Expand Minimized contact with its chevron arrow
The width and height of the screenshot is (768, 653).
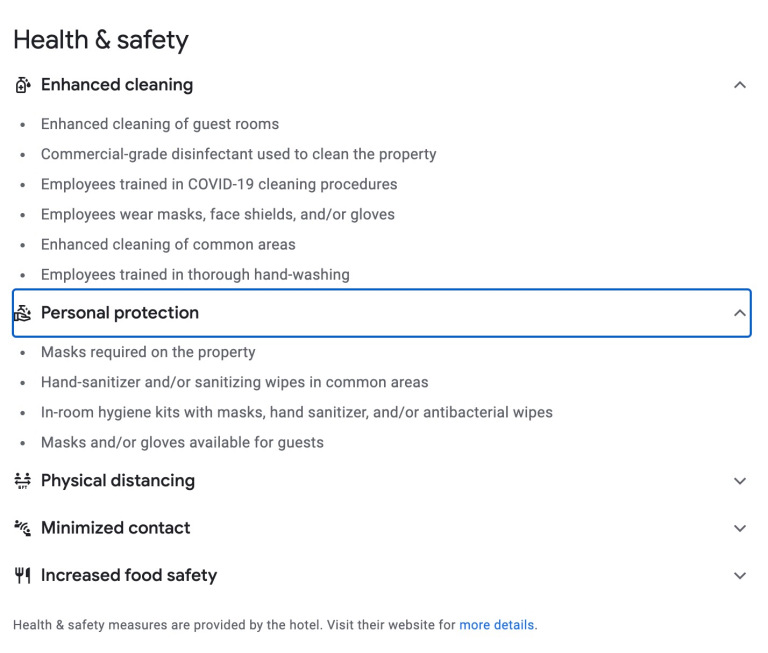pyautogui.click(x=740, y=528)
